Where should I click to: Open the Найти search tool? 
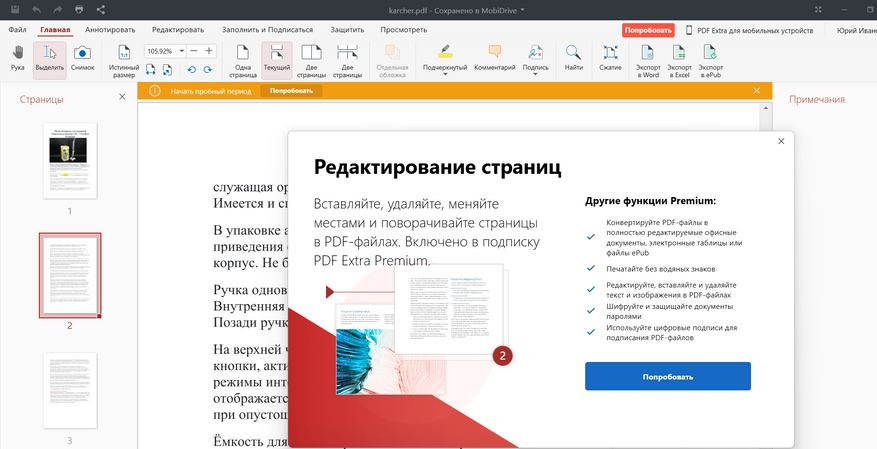tap(573, 58)
